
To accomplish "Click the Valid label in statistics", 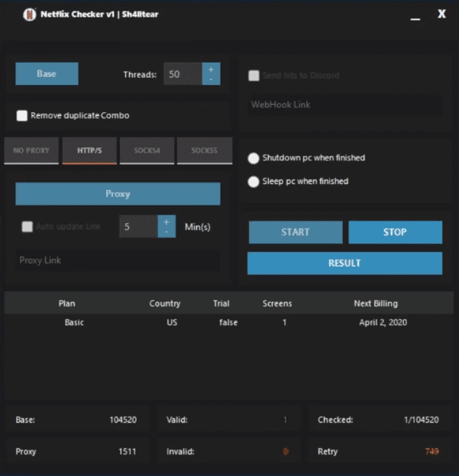I will pyautogui.click(x=177, y=419).
